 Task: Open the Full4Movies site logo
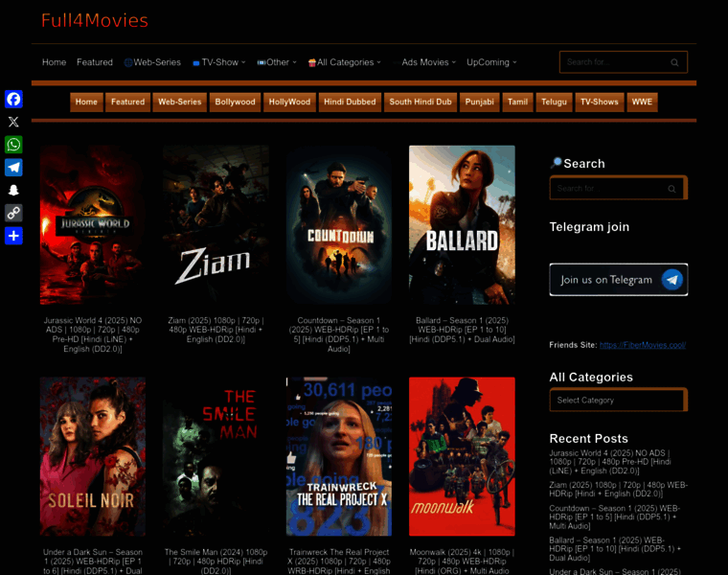95,20
